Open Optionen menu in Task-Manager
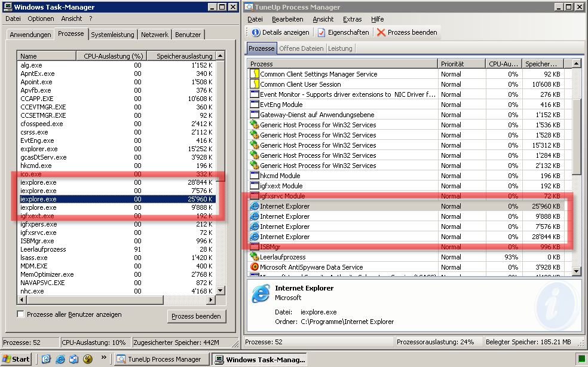The height and width of the screenshot is (367, 588). coord(41,19)
